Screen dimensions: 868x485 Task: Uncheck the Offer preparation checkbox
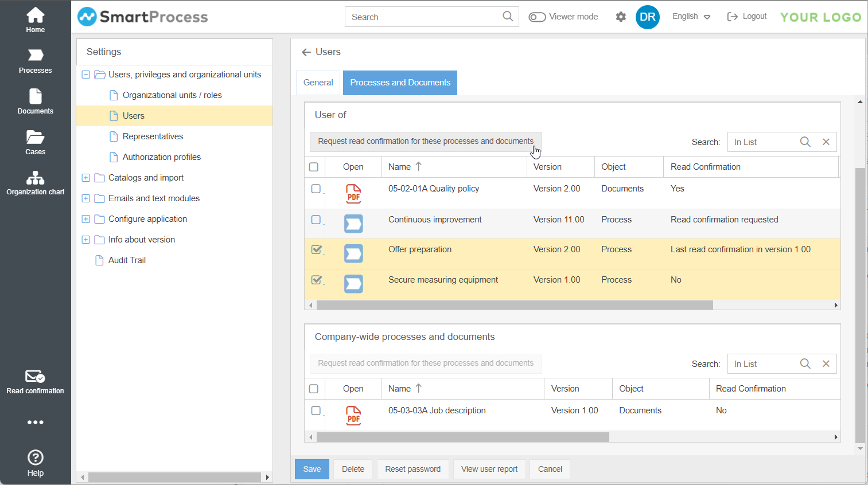pyautogui.click(x=316, y=249)
